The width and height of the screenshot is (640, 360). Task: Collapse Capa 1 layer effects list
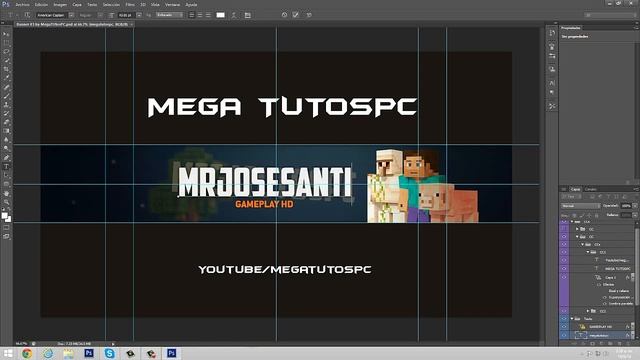click(632, 278)
